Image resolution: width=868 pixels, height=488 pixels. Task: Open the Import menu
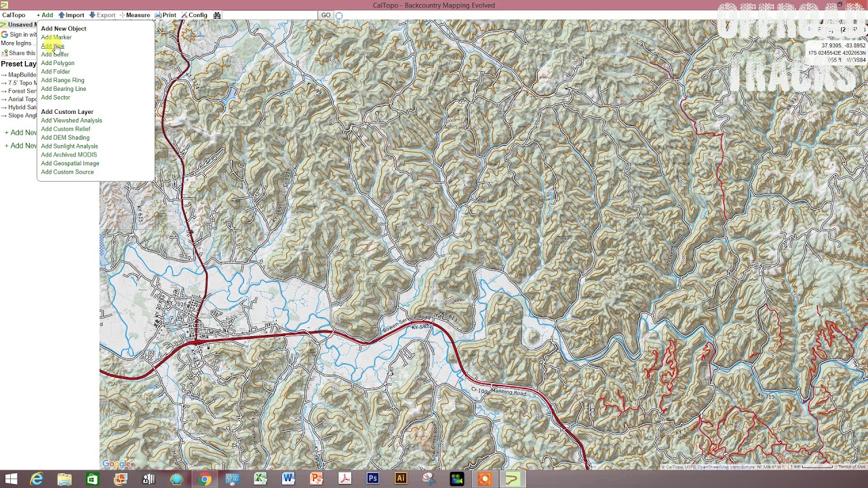click(x=71, y=15)
